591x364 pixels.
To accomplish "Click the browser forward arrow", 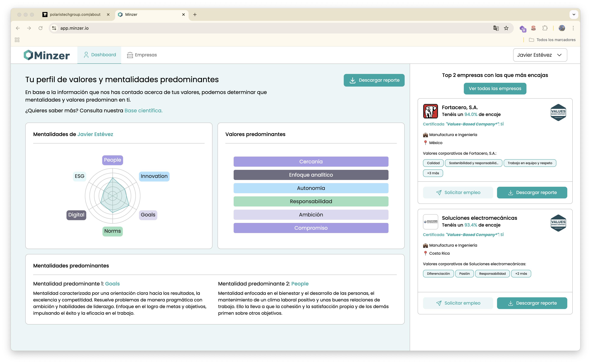I will [x=29, y=28].
